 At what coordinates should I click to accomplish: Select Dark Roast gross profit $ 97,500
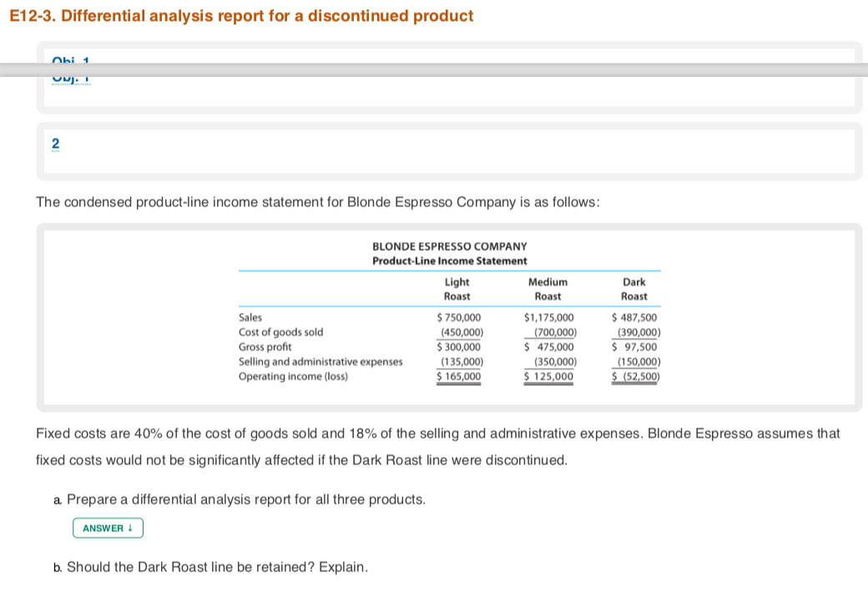click(634, 347)
